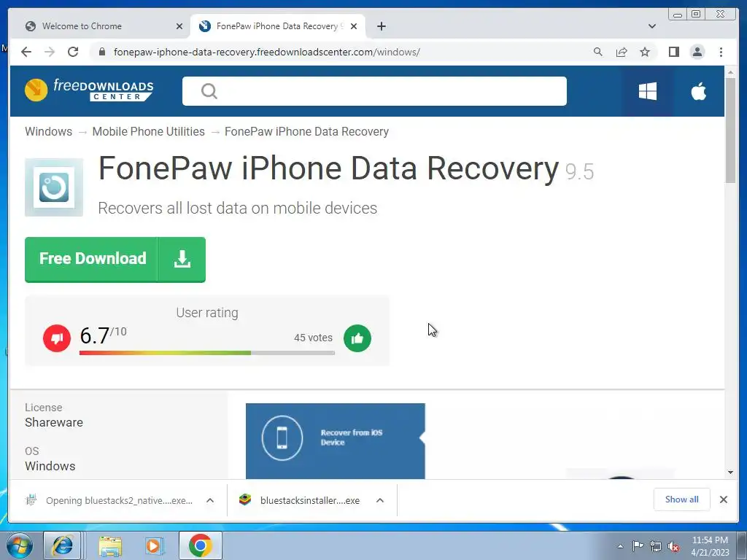Open the Windows breadcrumb link
Image resolution: width=747 pixels, height=560 pixels.
point(49,131)
